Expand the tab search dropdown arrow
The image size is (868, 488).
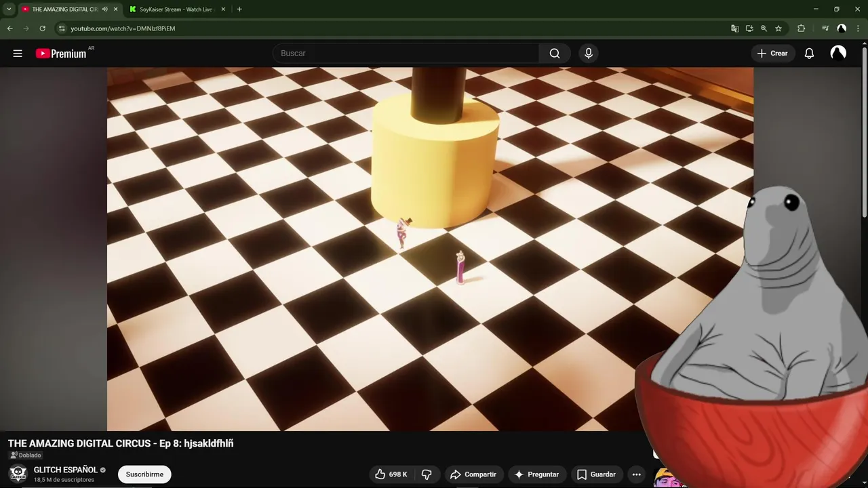pyautogui.click(x=9, y=9)
